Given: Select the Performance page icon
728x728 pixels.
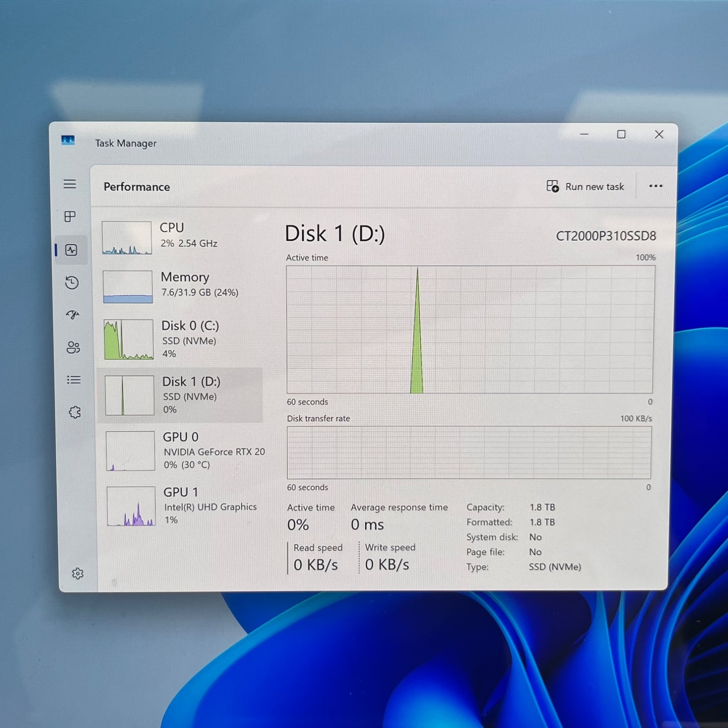Looking at the screenshot, I should point(72,250).
